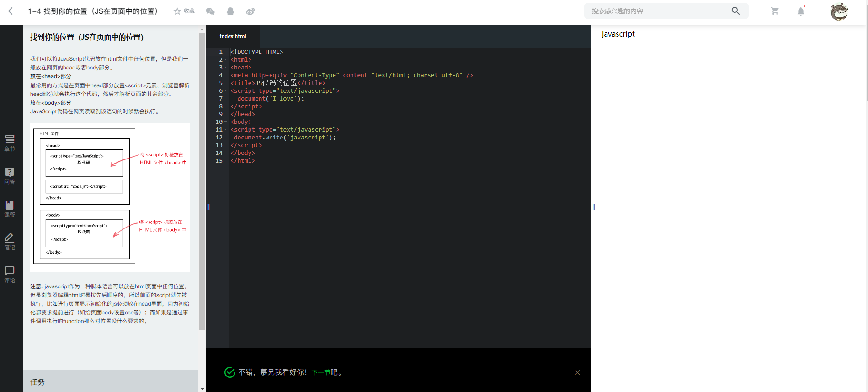Click the HTML structure diagram image
The image size is (868, 392).
tap(110, 197)
